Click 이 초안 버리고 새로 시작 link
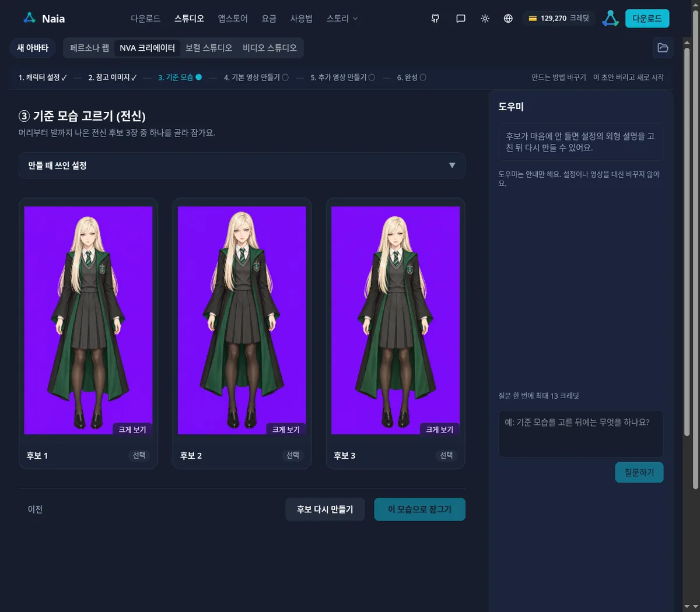 (x=629, y=77)
